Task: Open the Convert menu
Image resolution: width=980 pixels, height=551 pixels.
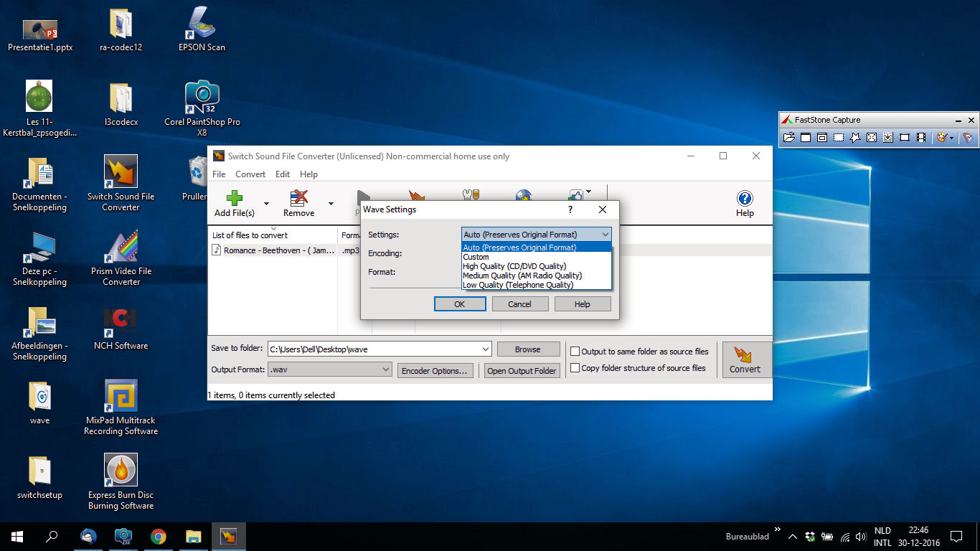Action: (x=250, y=174)
